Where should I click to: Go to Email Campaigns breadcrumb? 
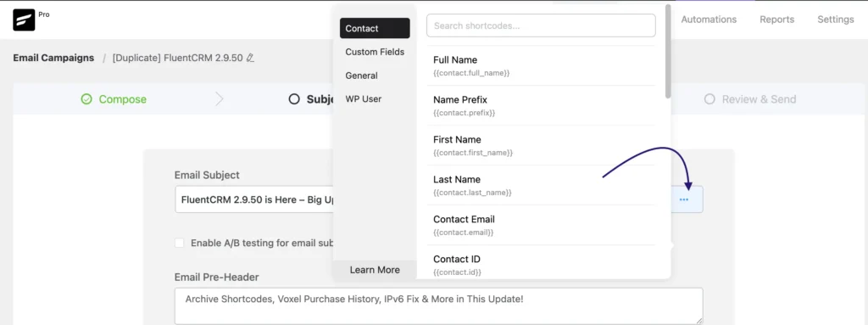tap(53, 58)
